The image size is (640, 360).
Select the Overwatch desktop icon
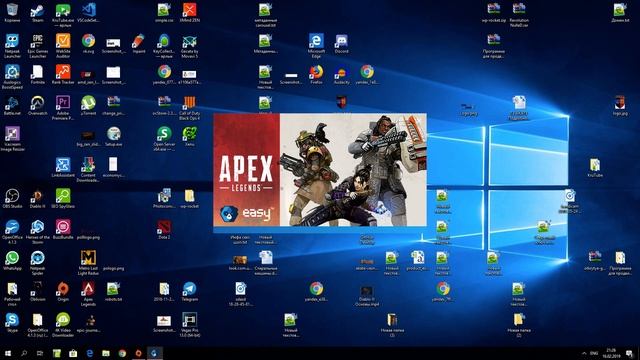[38, 105]
